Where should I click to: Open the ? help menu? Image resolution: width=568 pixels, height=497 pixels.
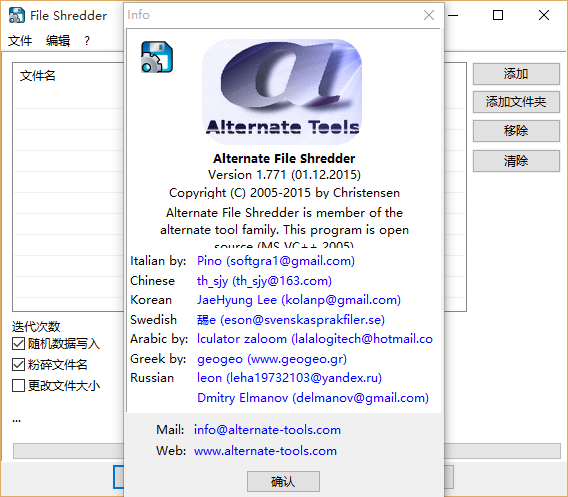tap(87, 41)
